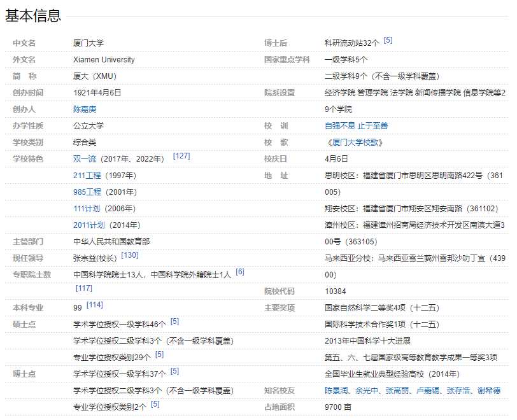Click reference [5] beside 科研流动站32个
Image resolution: width=517 pixels, height=420 pixels.
pos(388,40)
